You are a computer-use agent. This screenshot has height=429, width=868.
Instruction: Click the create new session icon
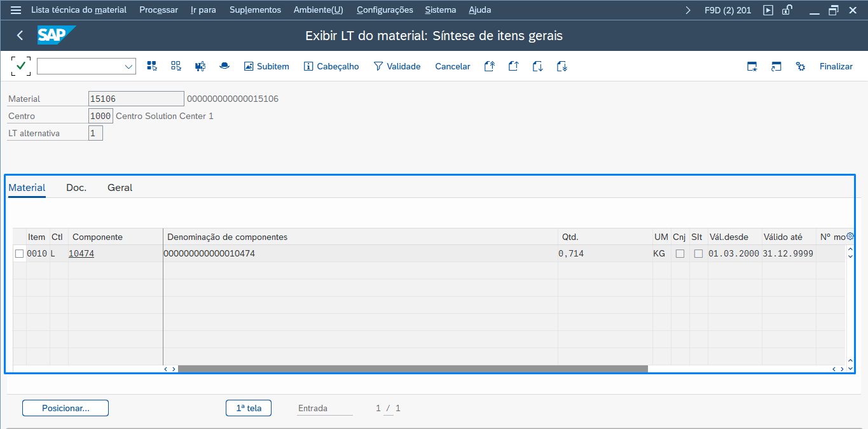752,66
